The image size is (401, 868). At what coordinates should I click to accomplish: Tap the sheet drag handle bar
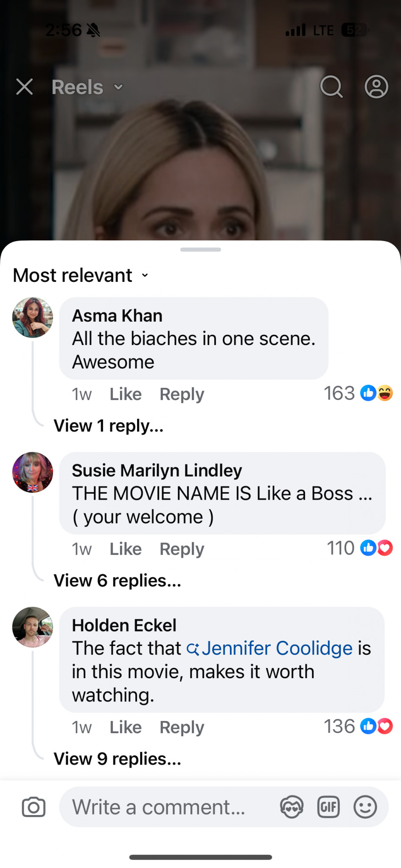pos(201,250)
